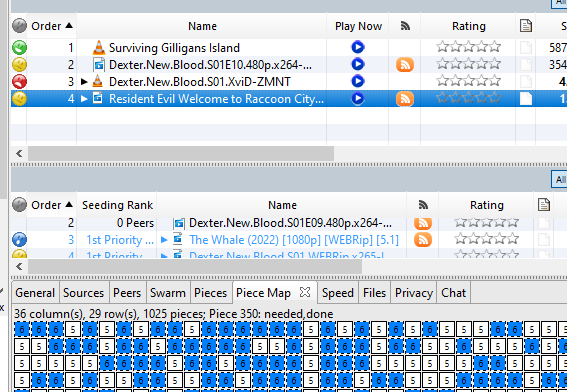Sort downloading table by Rating column
The image size is (567, 392).
tap(469, 26)
